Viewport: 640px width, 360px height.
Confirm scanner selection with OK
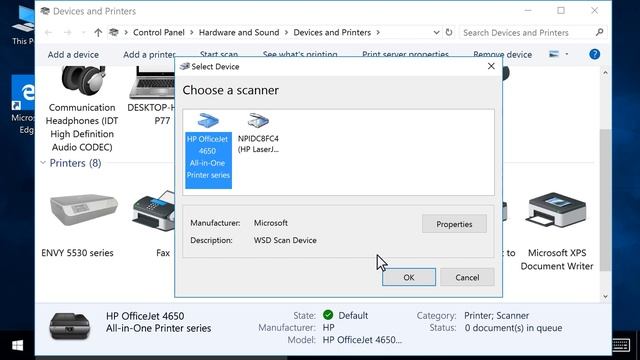(409, 278)
